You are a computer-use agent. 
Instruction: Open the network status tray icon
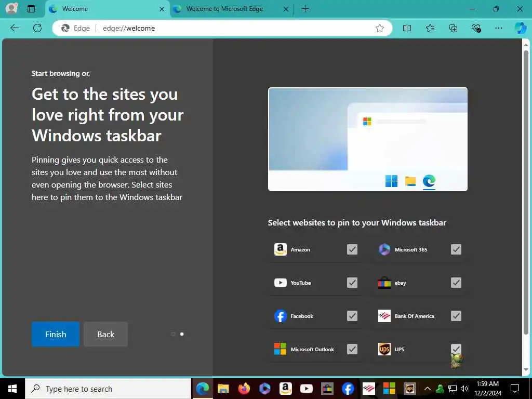(x=453, y=389)
